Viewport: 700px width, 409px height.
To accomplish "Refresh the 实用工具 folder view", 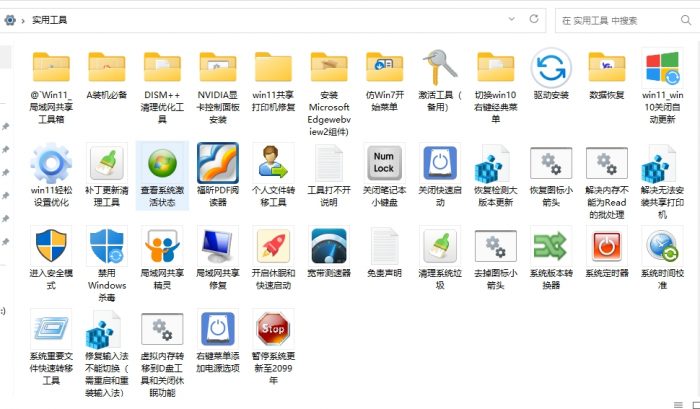I will point(534,19).
